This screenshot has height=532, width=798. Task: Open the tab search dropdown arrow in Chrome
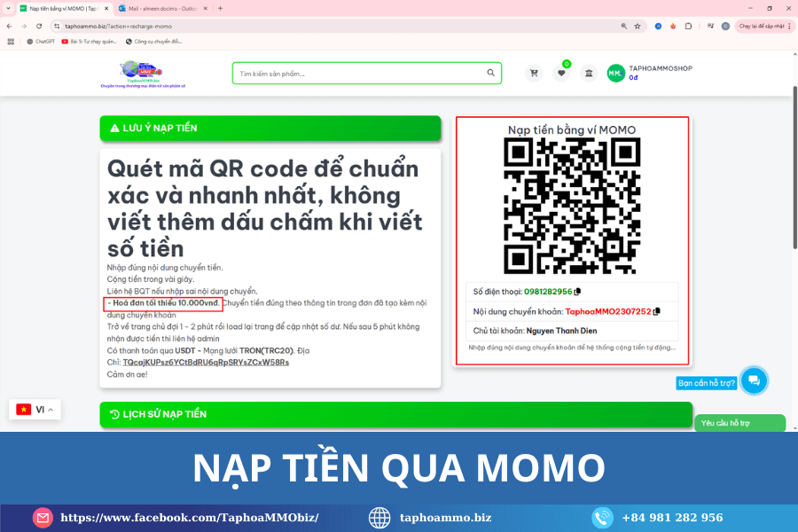(x=9, y=8)
